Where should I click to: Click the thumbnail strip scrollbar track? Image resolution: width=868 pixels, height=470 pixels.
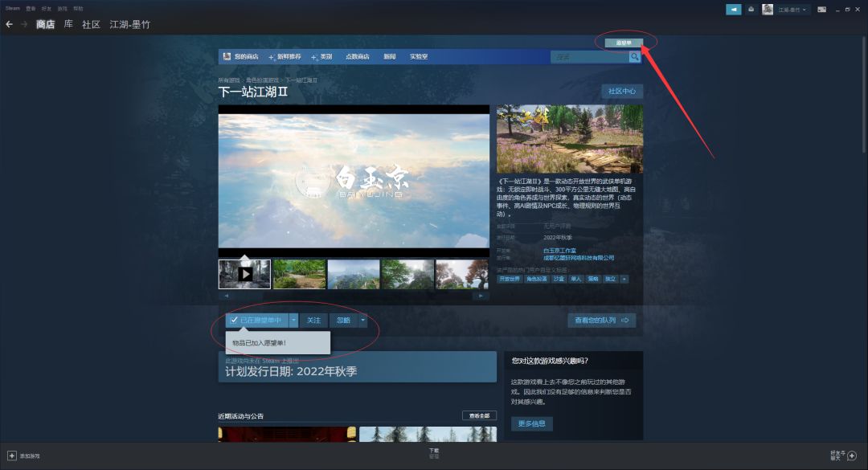coord(353,296)
